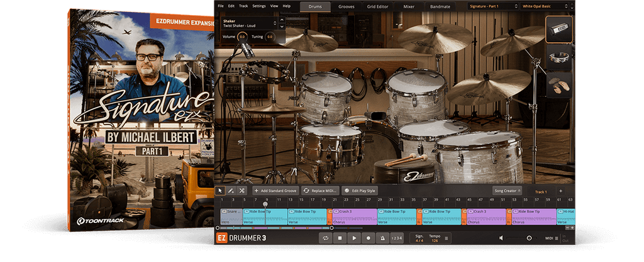Viewport: 644px width, 262px height.
Task: Expand the Song Creator panel
Action: tap(508, 191)
